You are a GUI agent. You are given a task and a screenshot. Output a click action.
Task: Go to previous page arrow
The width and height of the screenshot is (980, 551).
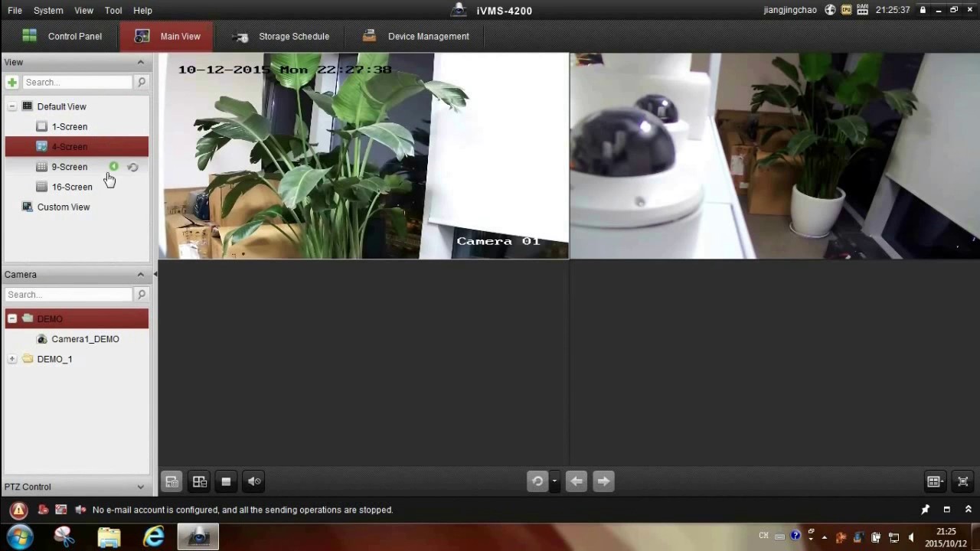[577, 481]
